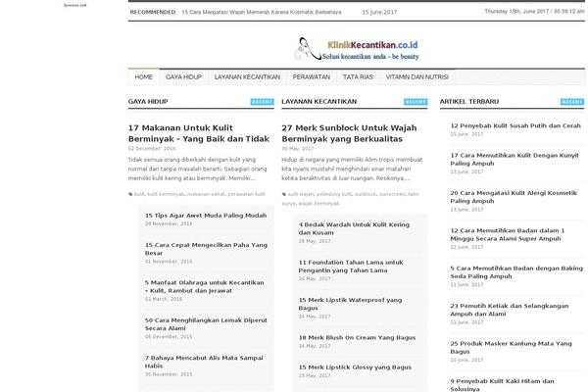The image size is (588, 392).
Task: Click the tag icon under Sunblock article
Action: coord(284,194)
